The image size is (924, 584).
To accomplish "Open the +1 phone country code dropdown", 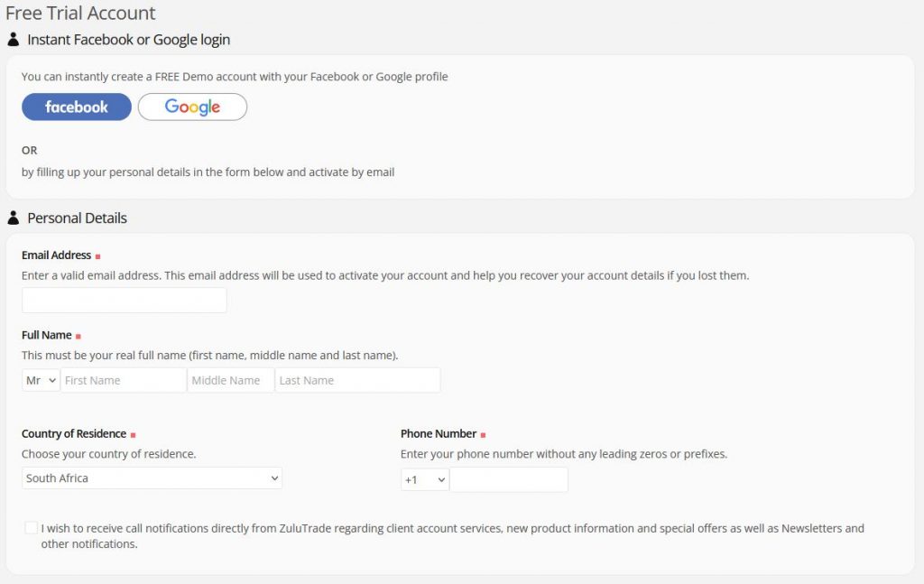I will 425,479.
